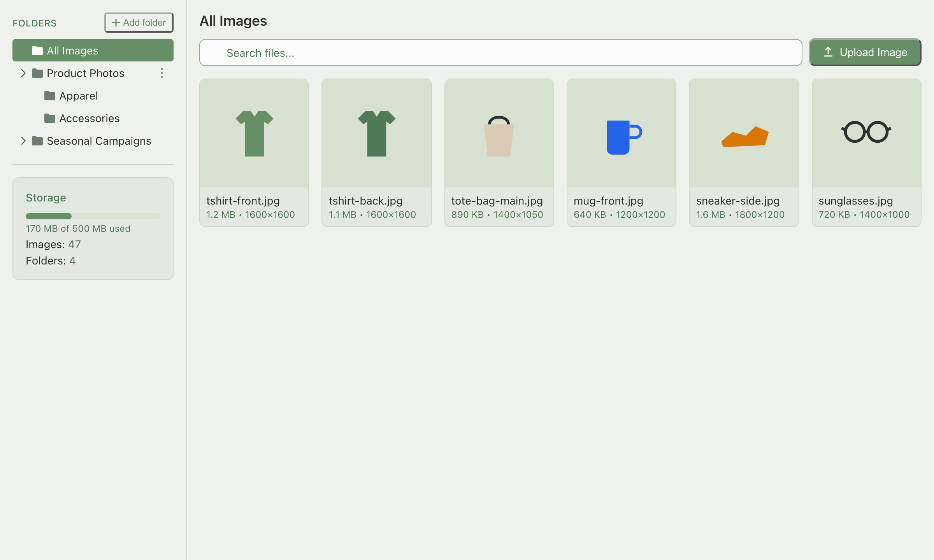The height and width of the screenshot is (560, 934).
Task: Open the sunglasses.jpg thumbnail
Action: pyautogui.click(x=867, y=133)
